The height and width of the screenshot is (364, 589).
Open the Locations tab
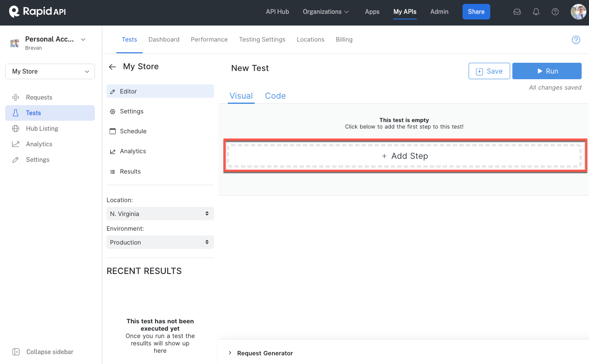click(x=311, y=39)
